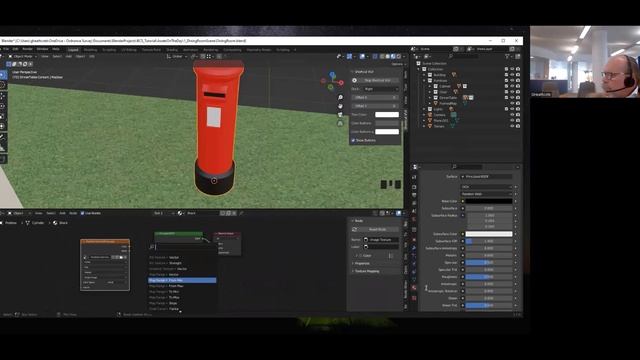
Task: Choose Map Range > From Min search result
Action: tap(182, 280)
